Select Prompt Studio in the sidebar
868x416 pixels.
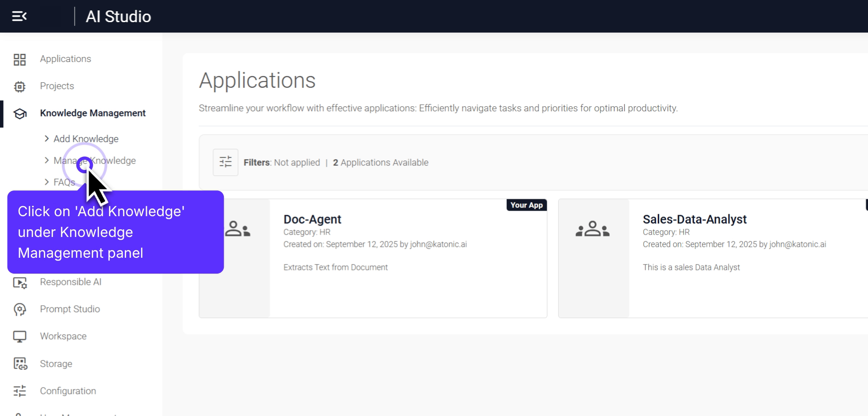[x=70, y=309]
